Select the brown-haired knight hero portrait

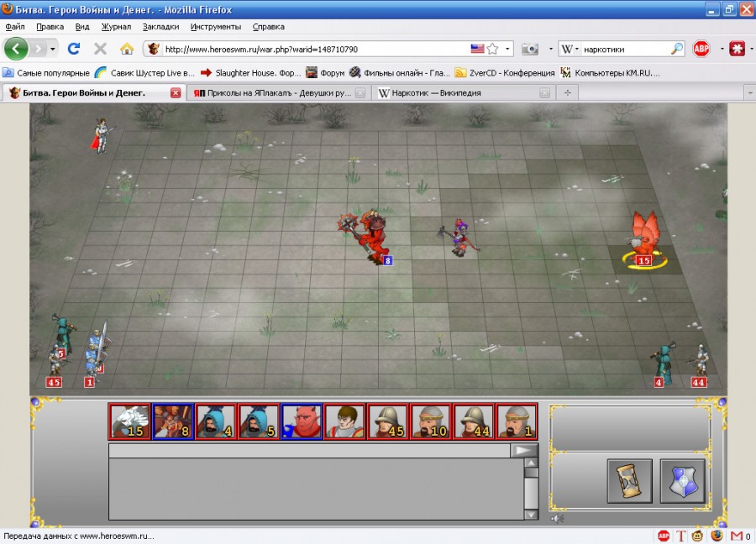[344, 421]
